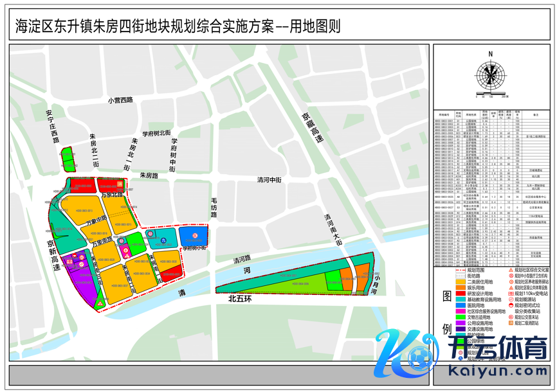
Task: Click the 规划社区综合文化室 triangle legend icon
Action: point(510,271)
